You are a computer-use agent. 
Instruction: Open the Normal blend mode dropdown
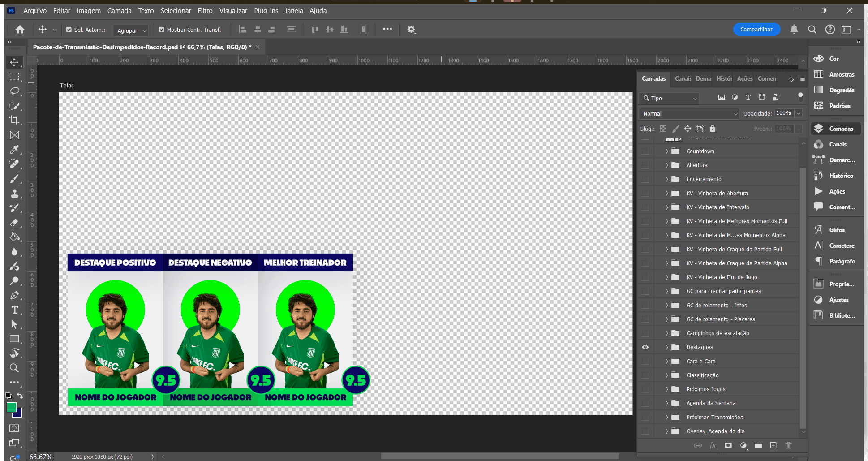point(689,114)
